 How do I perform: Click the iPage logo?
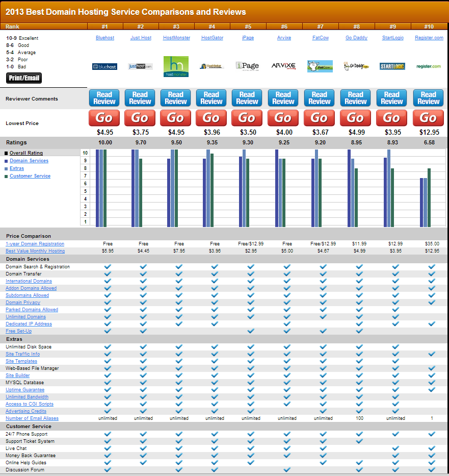[248, 66]
